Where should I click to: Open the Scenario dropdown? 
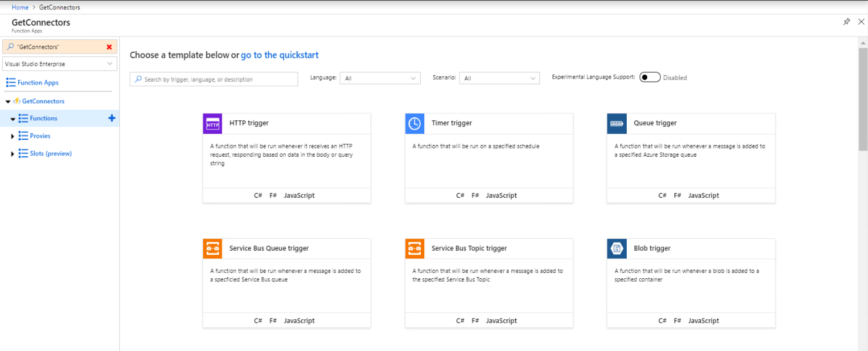pyautogui.click(x=499, y=78)
